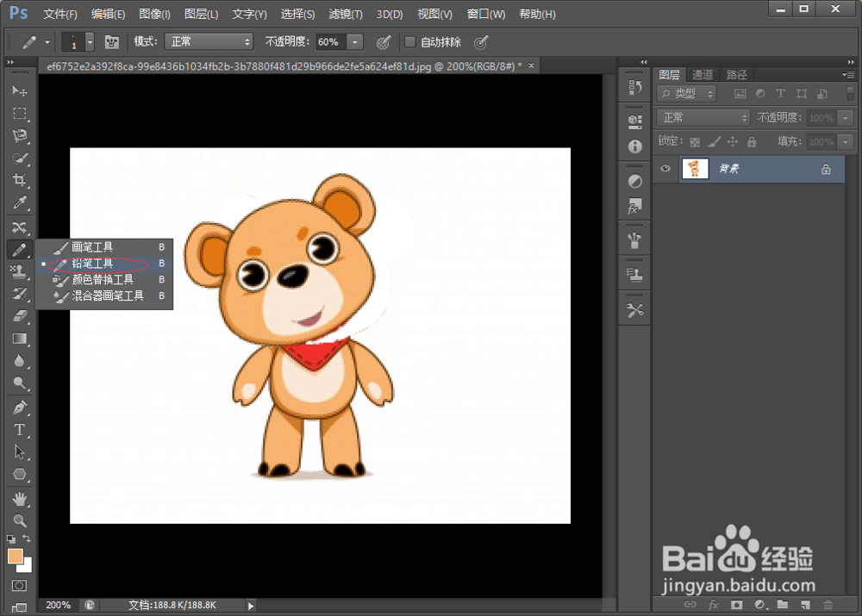Create a new group folder icon
Screen dimensions: 862x616
(783, 605)
